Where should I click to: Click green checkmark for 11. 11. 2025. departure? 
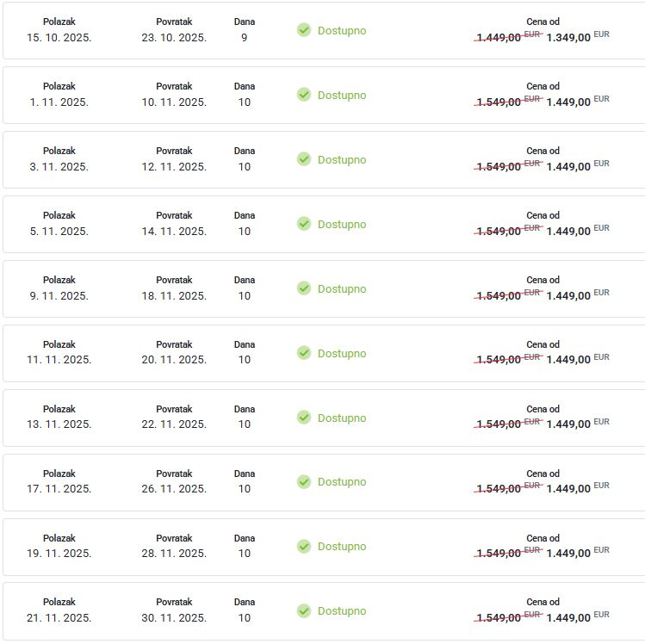click(304, 353)
